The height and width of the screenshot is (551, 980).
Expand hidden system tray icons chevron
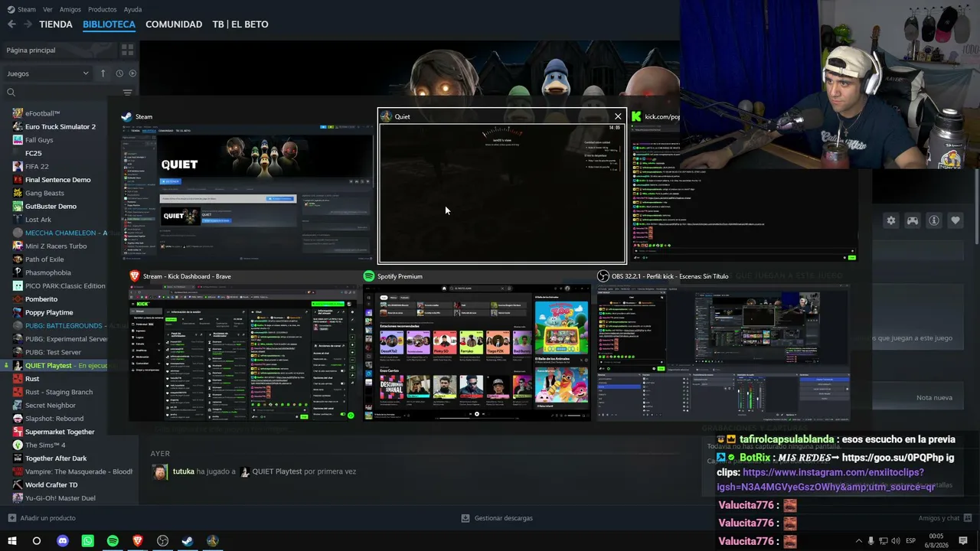tap(858, 541)
